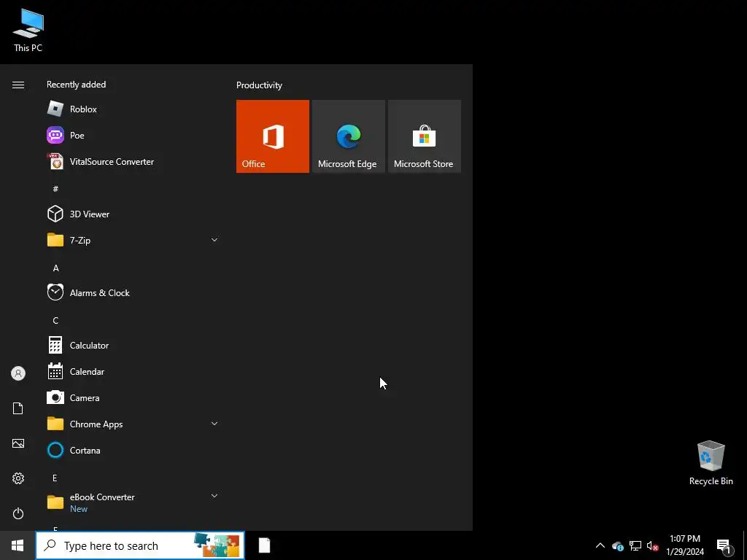Click the C section letter header

[55, 321]
